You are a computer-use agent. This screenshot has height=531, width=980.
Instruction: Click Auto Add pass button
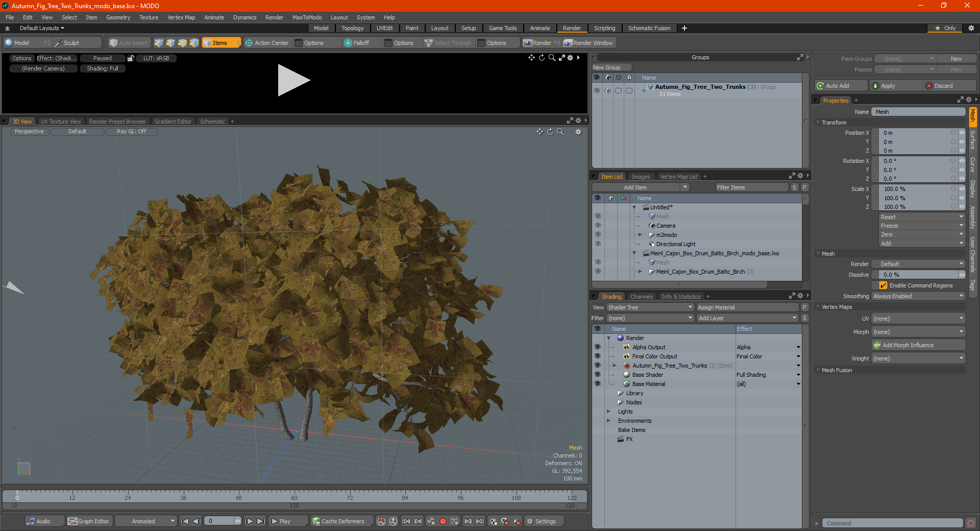(841, 86)
